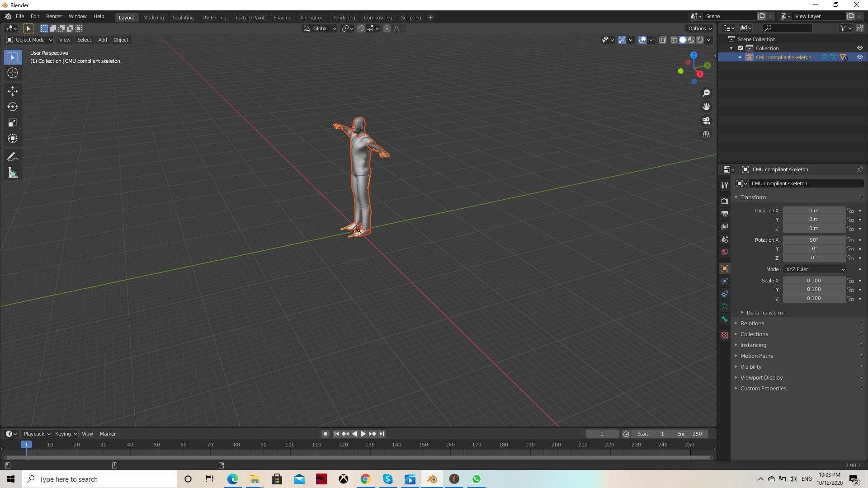868x488 pixels.
Task: Open the World Properties tab
Action: point(724,252)
